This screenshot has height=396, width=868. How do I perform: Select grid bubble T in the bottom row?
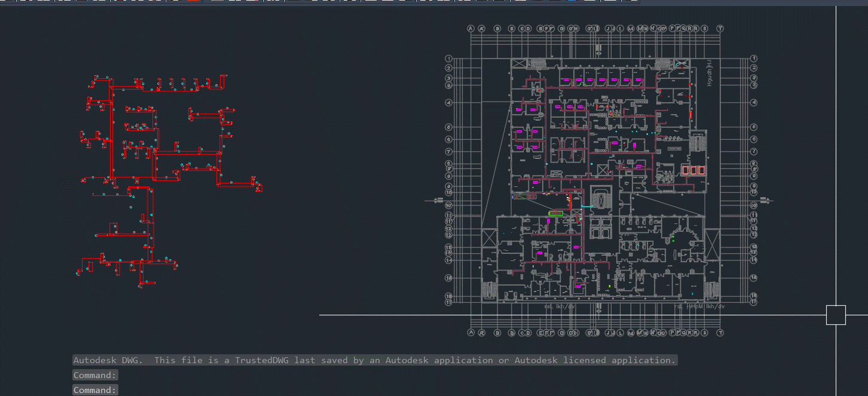(720, 333)
